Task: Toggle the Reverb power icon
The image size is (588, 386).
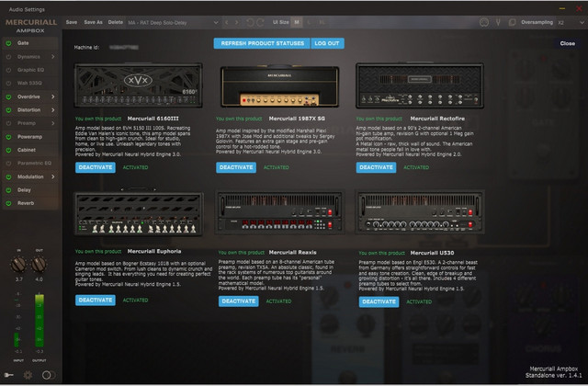Action: coord(8,203)
